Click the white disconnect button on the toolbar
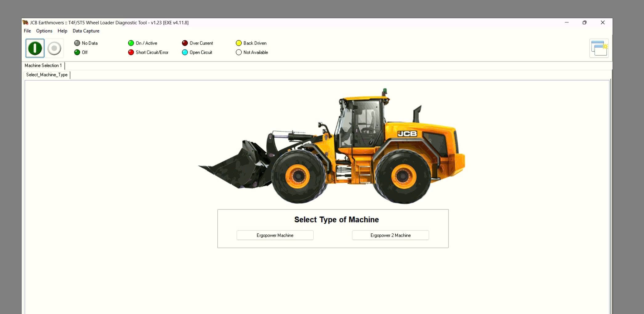The height and width of the screenshot is (314, 644). [54, 48]
